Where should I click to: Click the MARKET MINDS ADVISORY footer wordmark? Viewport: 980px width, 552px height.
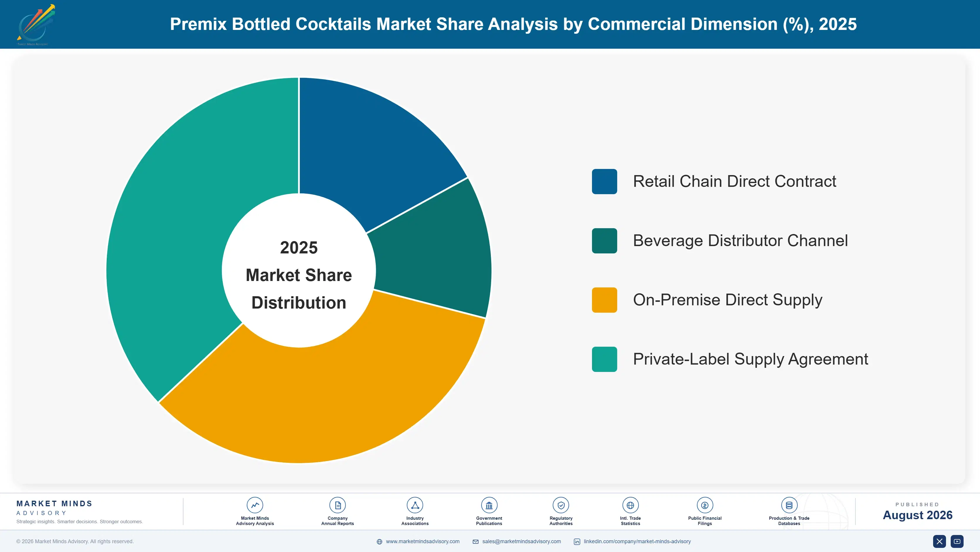click(x=55, y=508)
